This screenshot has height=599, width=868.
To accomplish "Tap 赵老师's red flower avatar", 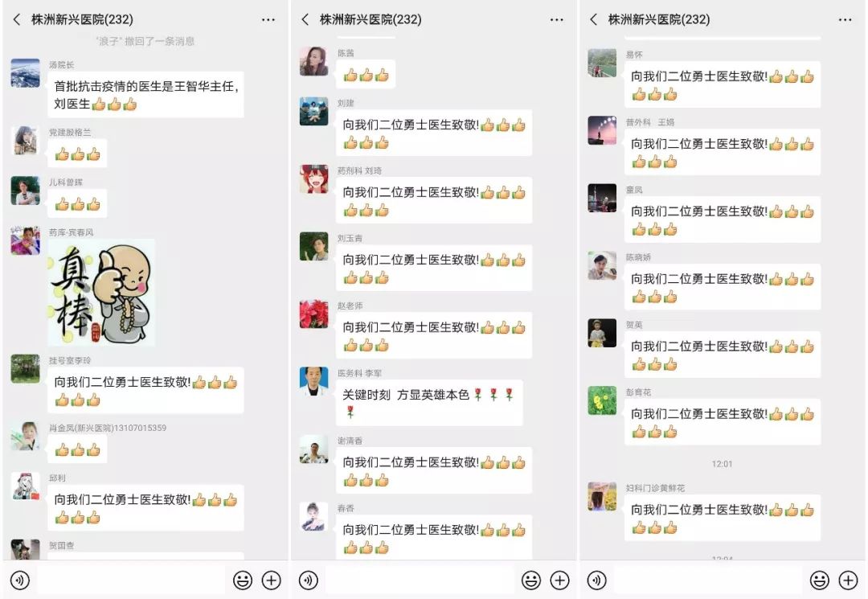I will point(314,314).
